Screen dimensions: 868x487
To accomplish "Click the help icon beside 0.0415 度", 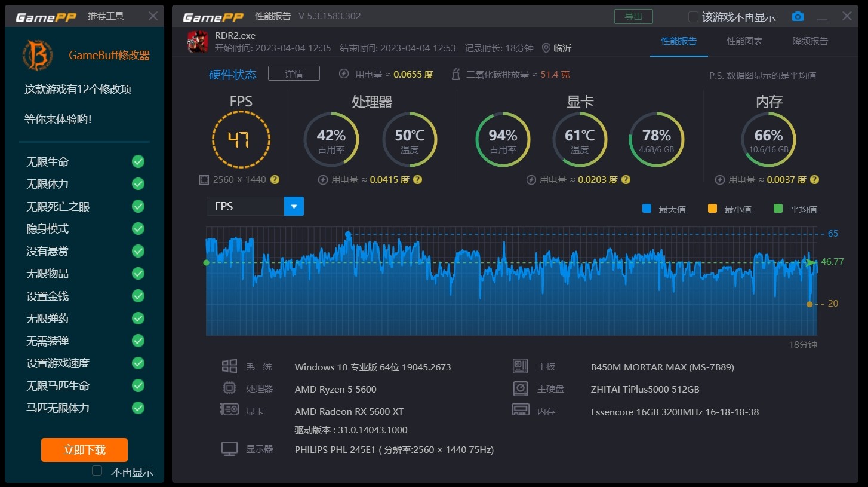I will coord(417,179).
